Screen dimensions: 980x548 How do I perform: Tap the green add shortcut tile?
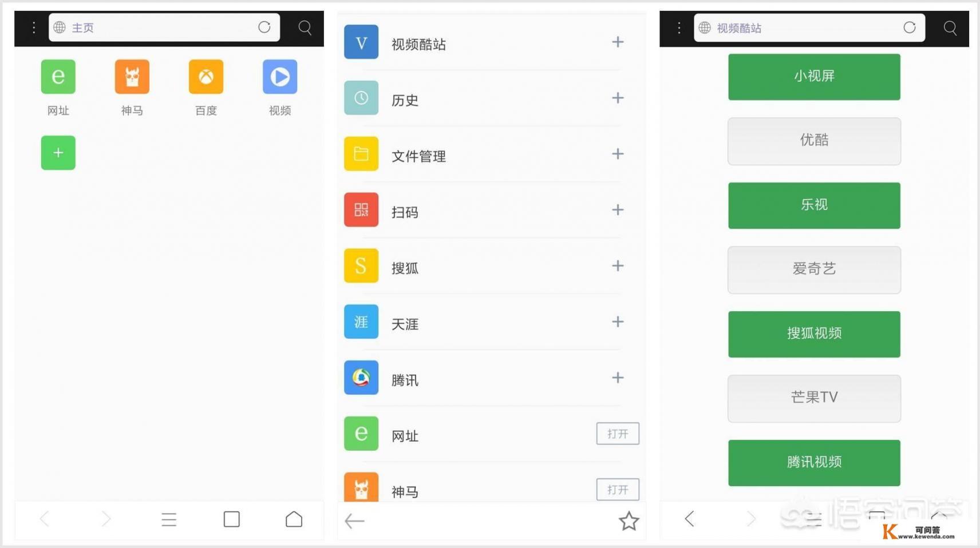pyautogui.click(x=58, y=153)
